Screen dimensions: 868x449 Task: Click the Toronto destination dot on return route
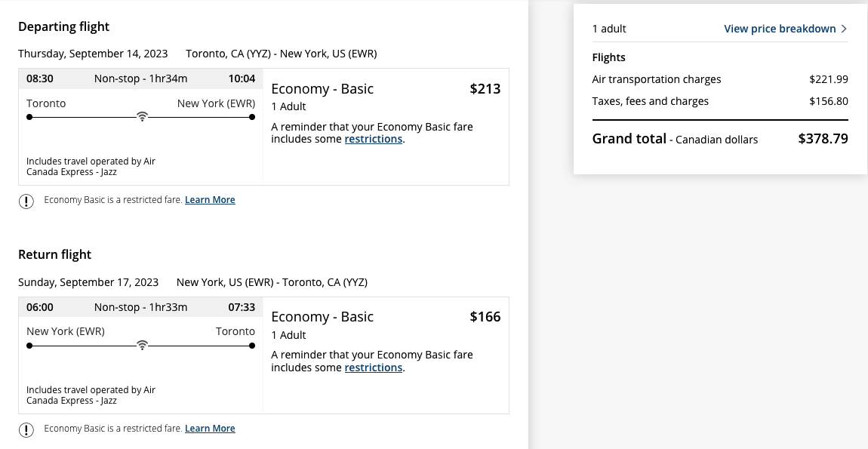tap(252, 346)
